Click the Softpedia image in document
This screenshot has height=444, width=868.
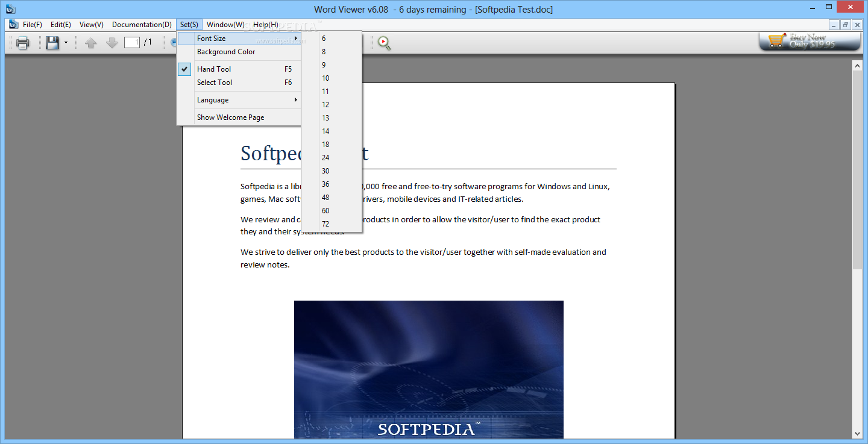coord(429,370)
